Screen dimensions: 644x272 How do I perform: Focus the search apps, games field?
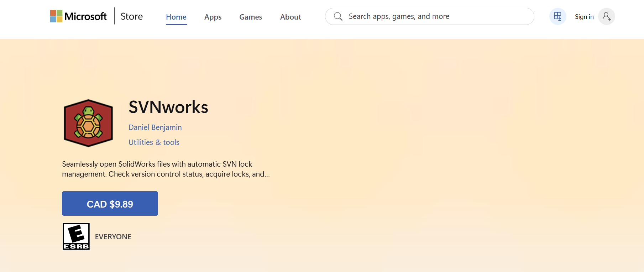[x=434, y=16]
